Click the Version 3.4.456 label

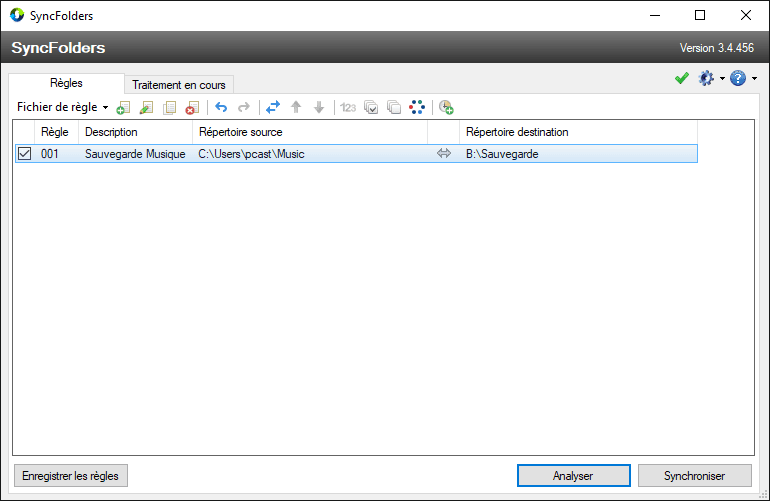[716, 48]
